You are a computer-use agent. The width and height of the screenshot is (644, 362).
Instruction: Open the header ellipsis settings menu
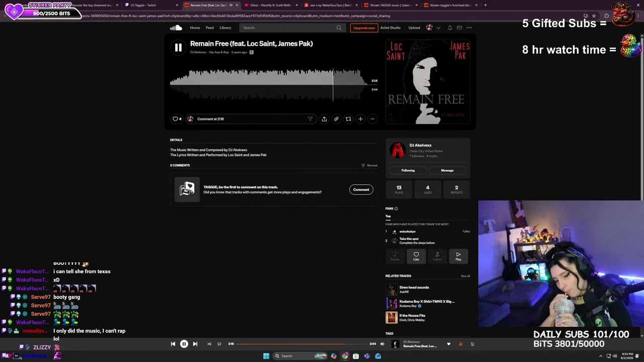(x=469, y=28)
